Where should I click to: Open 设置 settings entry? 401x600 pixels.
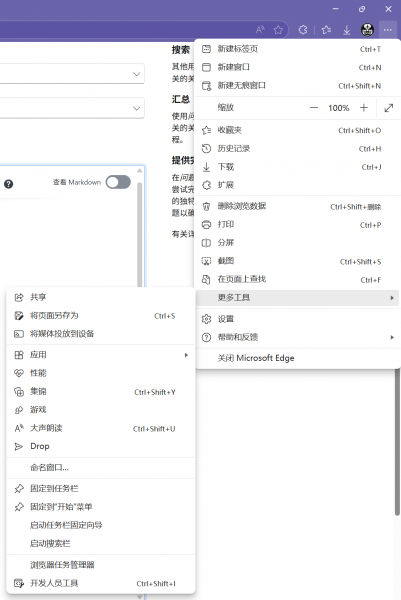coord(295,319)
